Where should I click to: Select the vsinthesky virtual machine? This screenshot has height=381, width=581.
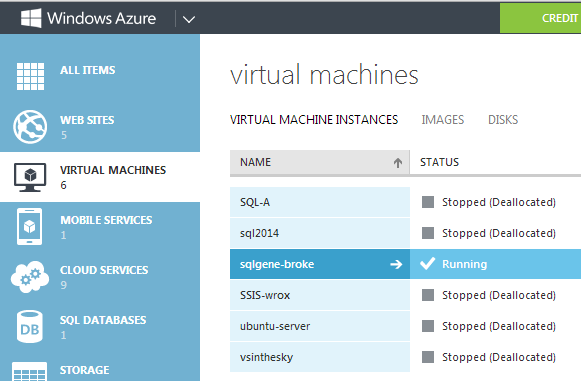click(320, 357)
